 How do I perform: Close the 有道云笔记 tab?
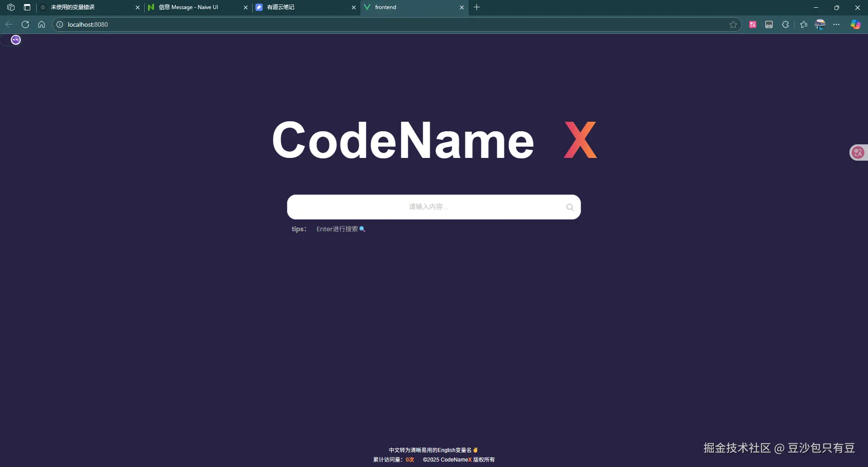(354, 7)
